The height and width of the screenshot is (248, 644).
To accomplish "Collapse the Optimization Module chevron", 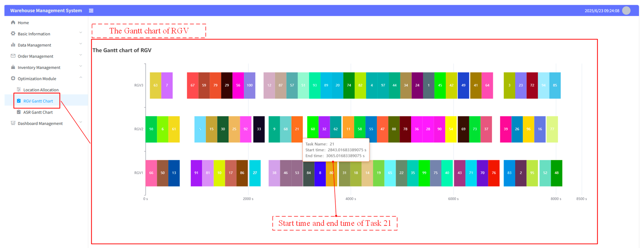I will coord(81,77).
